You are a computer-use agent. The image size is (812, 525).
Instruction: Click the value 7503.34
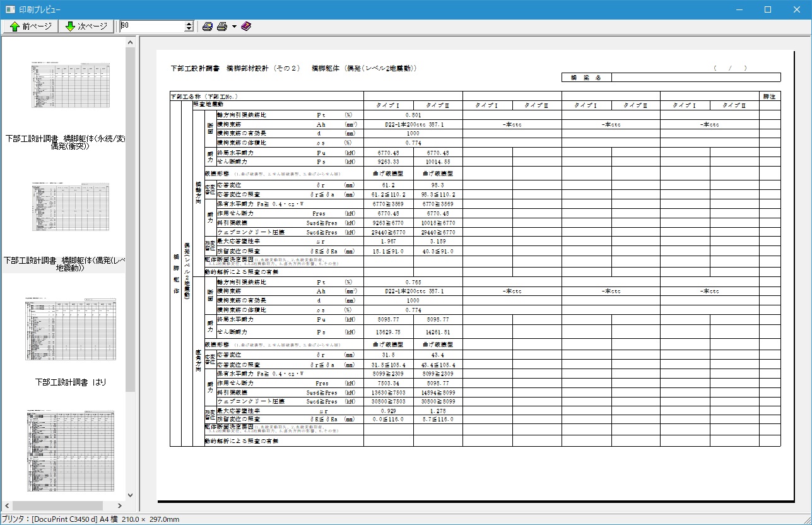point(388,383)
